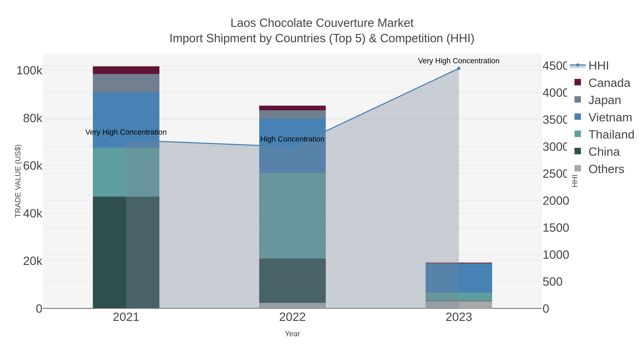Click the China segment of the 2022 bar
Image resolution: width=644 pixels, height=362 pixels.
(292, 281)
